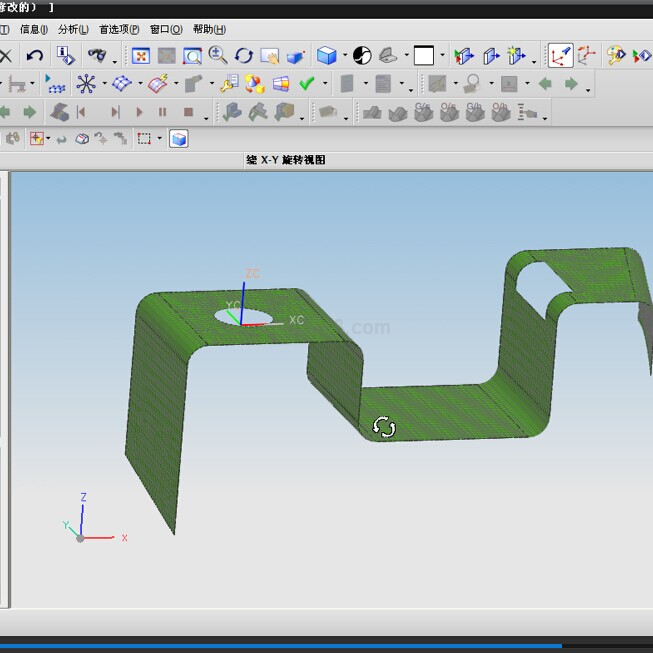
Task: Click the Undo arrow icon
Action: tap(35, 56)
